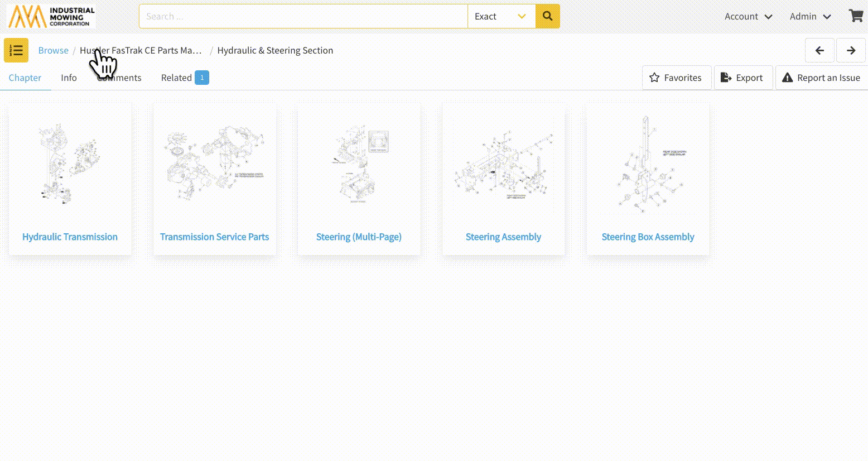The image size is (868, 461).
Task: Click the Industrial Mowing Corporation logo
Action: [x=51, y=17]
